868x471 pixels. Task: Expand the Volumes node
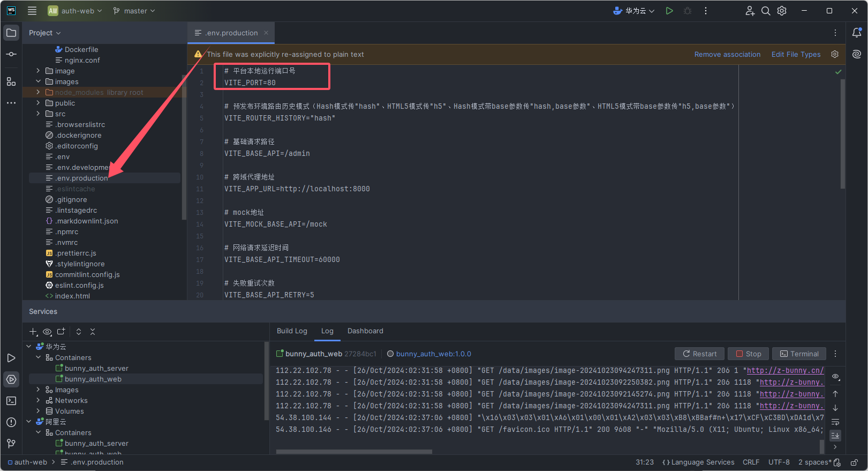point(38,411)
